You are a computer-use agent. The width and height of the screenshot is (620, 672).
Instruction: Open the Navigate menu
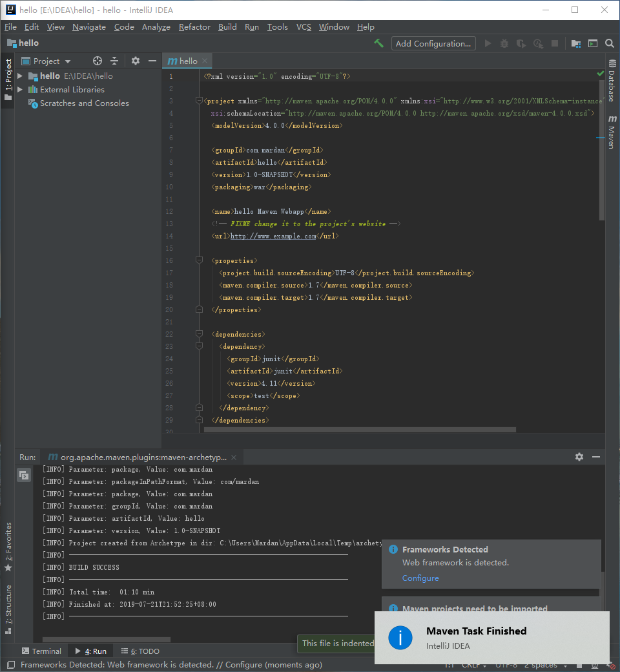pos(89,27)
